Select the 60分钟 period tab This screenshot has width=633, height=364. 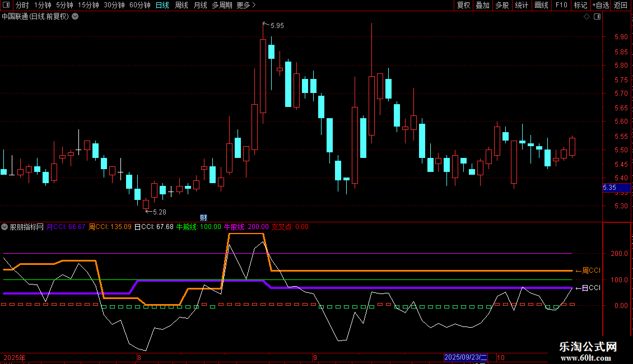point(140,5)
